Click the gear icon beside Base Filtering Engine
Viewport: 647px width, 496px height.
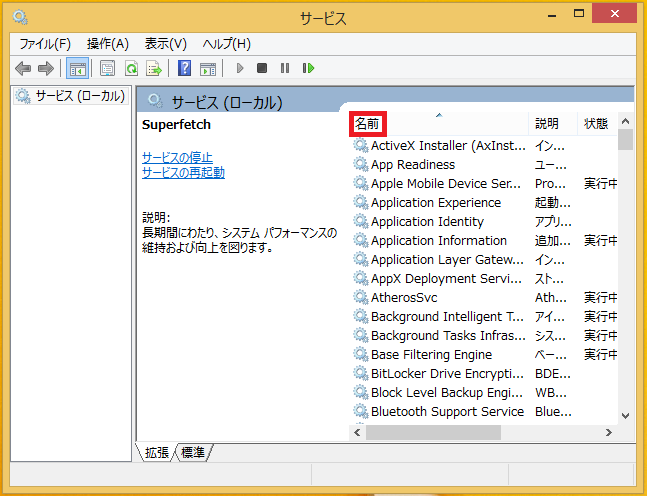coord(361,354)
